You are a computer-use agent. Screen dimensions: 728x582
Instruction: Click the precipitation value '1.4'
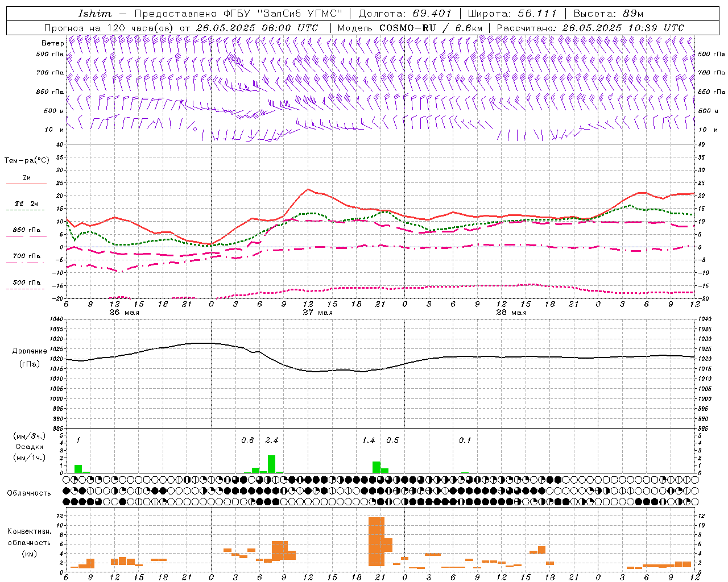click(x=369, y=440)
